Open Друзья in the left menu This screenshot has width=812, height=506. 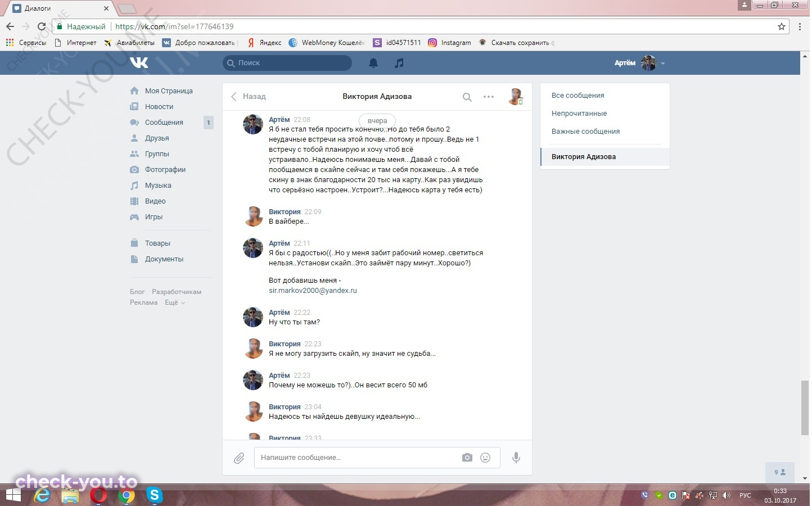click(157, 138)
